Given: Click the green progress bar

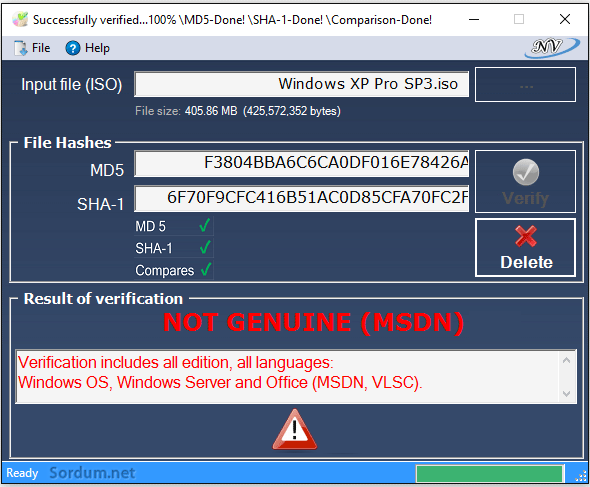Looking at the screenshot, I should (x=490, y=473).
